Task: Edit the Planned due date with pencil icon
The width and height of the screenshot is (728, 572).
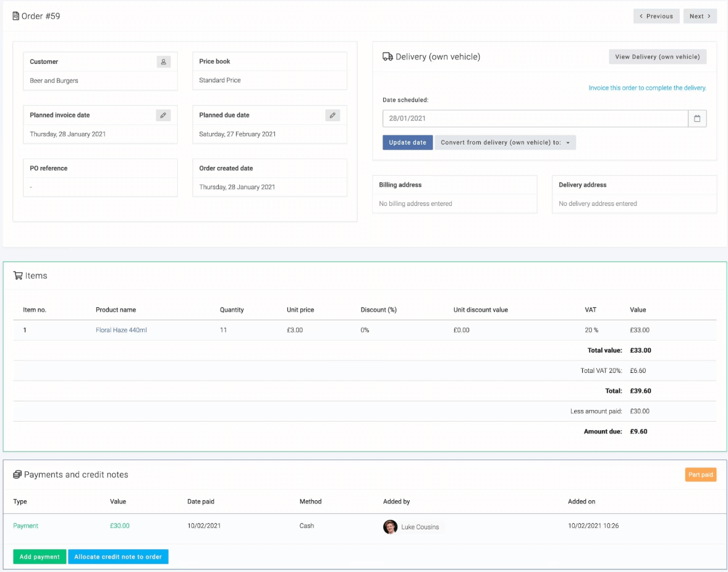Action: point(332,115)
